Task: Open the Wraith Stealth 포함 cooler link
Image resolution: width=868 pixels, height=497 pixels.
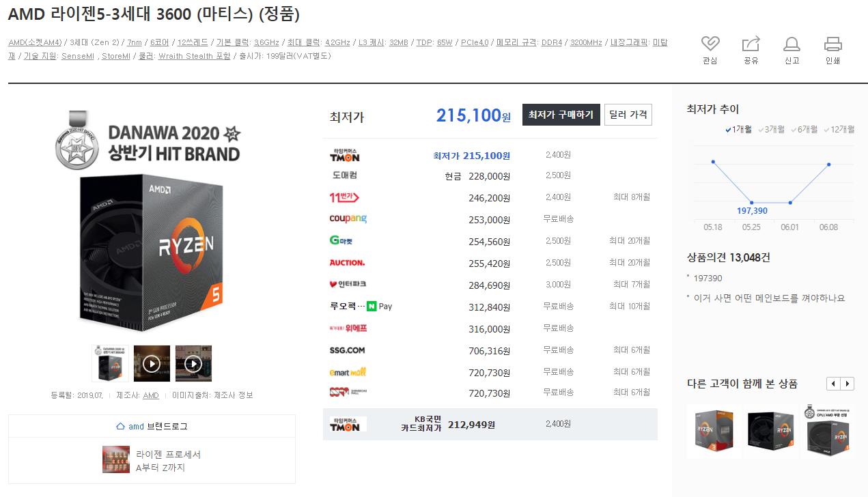Action: pyautogui.click(x=195, y=56)
